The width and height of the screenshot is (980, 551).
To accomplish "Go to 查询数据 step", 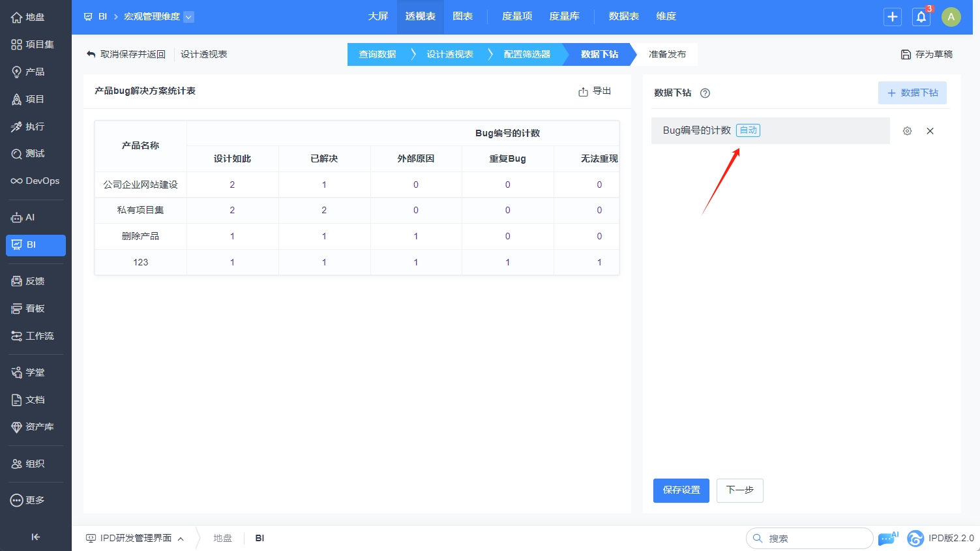I will tap(378, 54).
